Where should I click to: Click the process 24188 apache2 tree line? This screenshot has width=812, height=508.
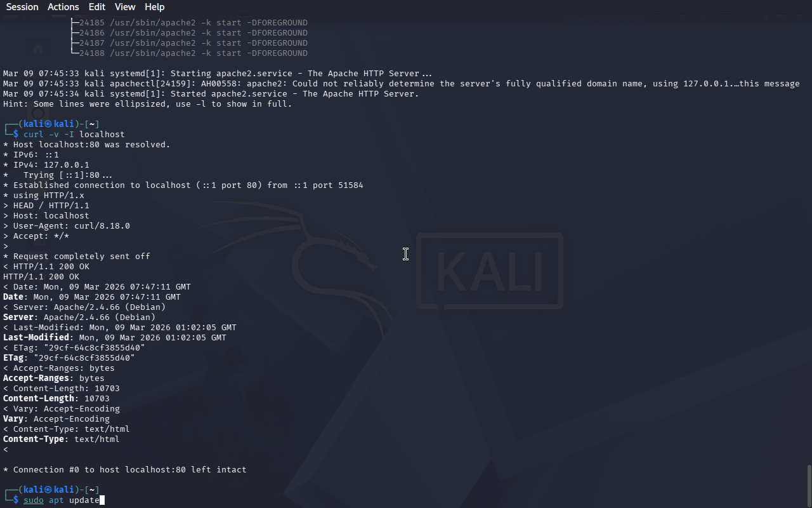(x=190, y=53)
